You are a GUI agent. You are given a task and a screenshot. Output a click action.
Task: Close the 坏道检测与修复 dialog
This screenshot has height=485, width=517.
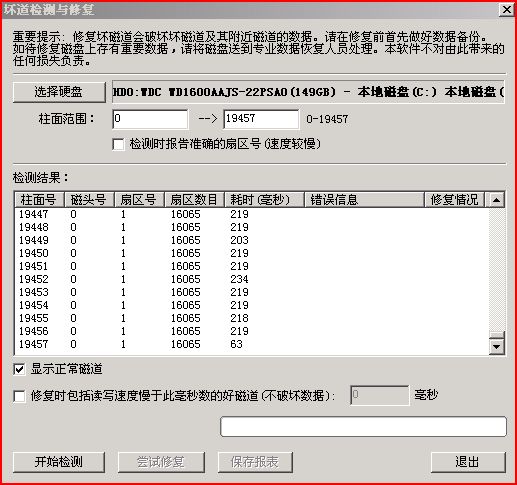pos(506,10)
